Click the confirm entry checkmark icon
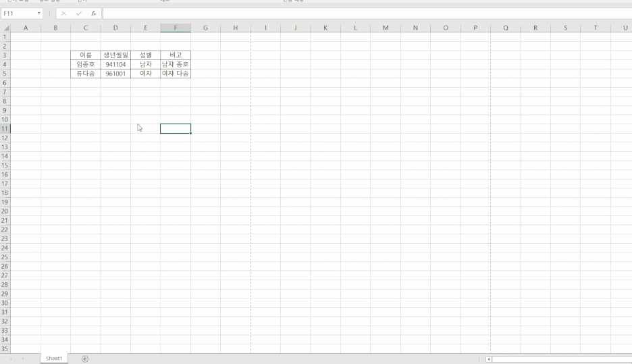Viewport: 632px width, 364px height. click(78, 14)
